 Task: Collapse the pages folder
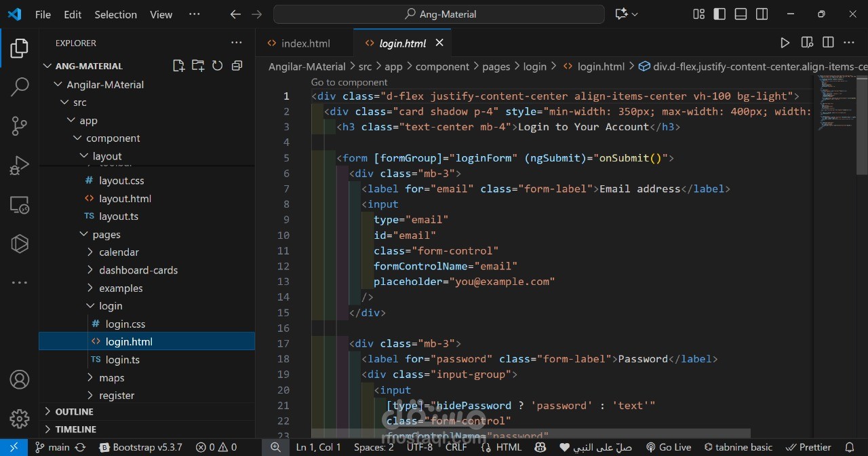84,234
